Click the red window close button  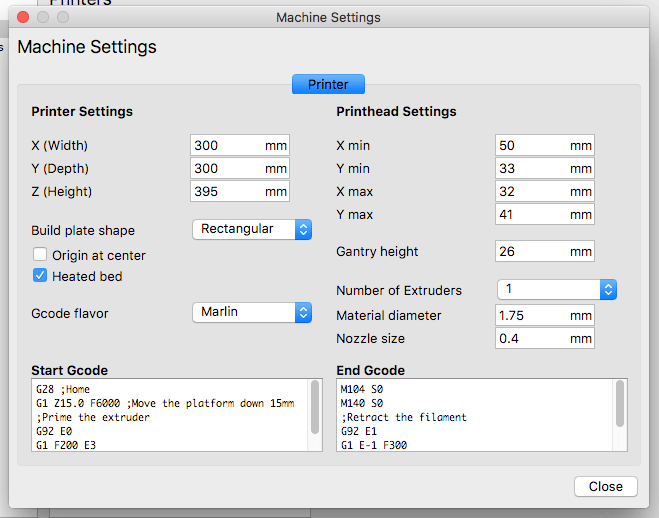(x=23, y=17)
